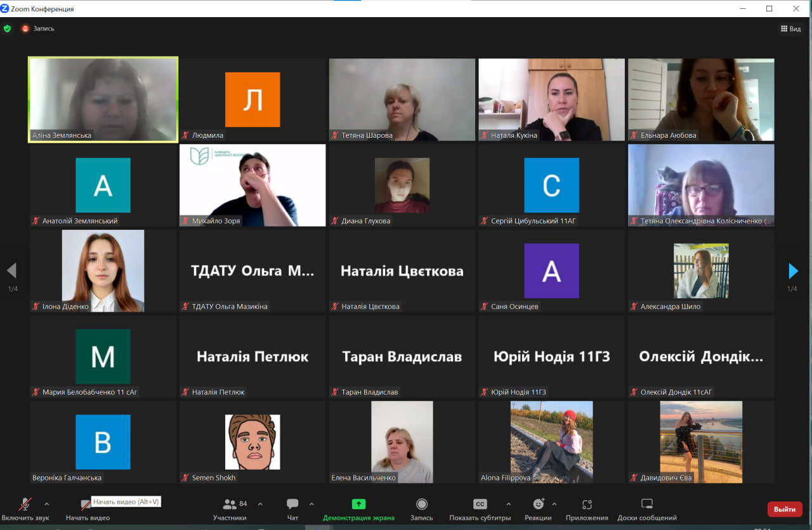Click the teal A avatar of Анатолій Землянський
The image size is (812, 530).
pos(103,185)
